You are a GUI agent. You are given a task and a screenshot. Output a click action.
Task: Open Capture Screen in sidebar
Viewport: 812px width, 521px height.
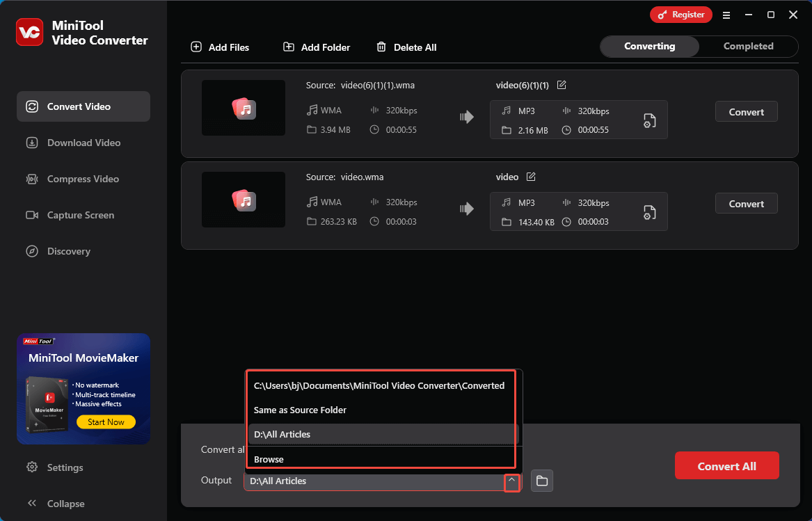(83, 215)
